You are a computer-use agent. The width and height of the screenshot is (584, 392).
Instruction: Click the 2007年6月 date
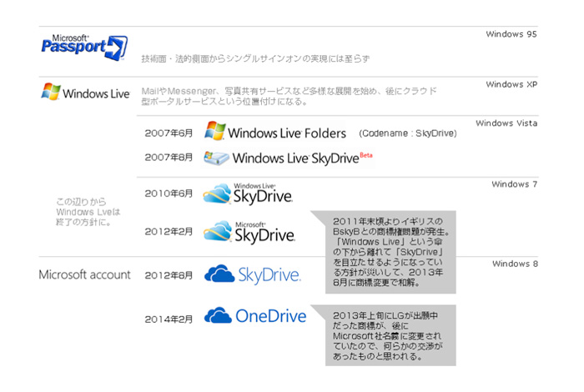[169, 133]
